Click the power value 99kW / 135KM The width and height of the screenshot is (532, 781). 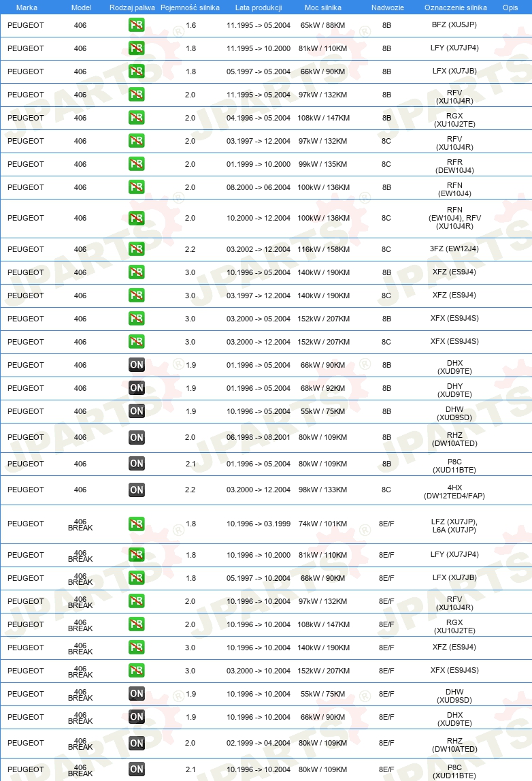[322, 164]
